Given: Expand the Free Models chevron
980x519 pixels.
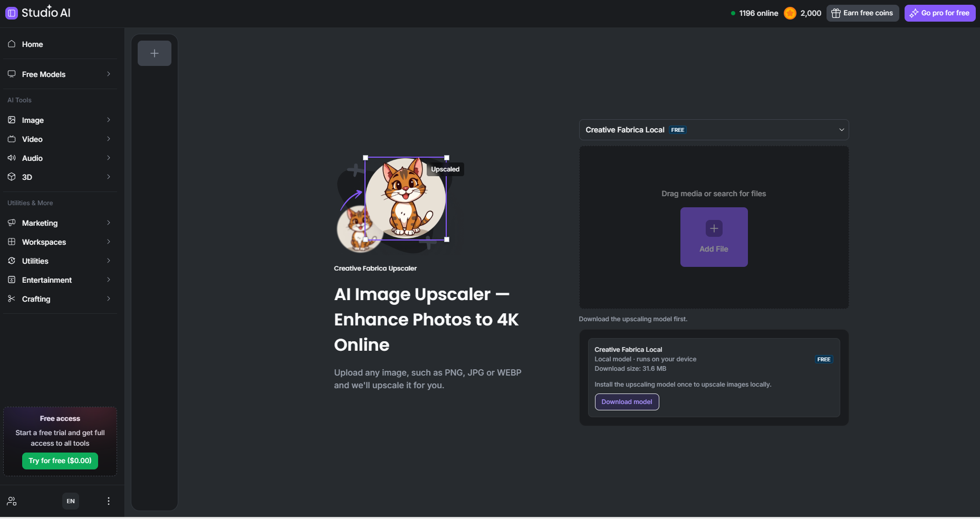Looking at the screenshot, I should pos(109,74).
